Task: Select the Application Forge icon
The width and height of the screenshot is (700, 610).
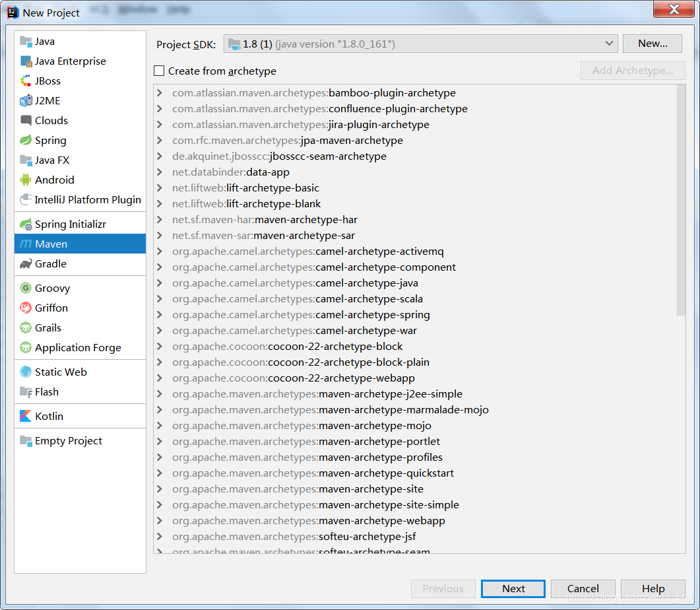Action: (26, 347)
